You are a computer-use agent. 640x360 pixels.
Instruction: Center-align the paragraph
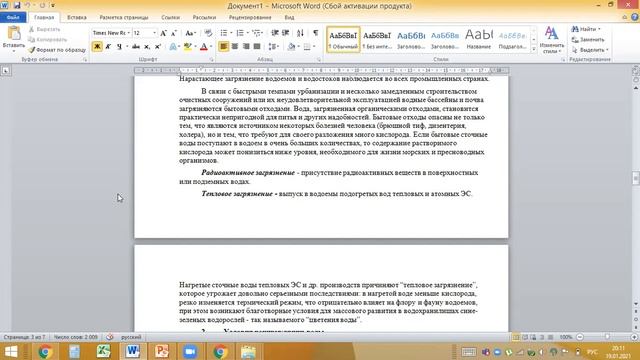pos(235,47)
